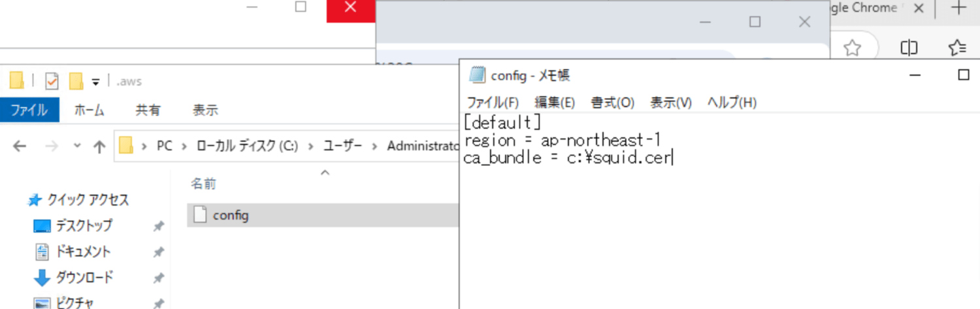The image size is (980, 309).
Task: Click the Explorer forward arrow
Action: [52, 146]
